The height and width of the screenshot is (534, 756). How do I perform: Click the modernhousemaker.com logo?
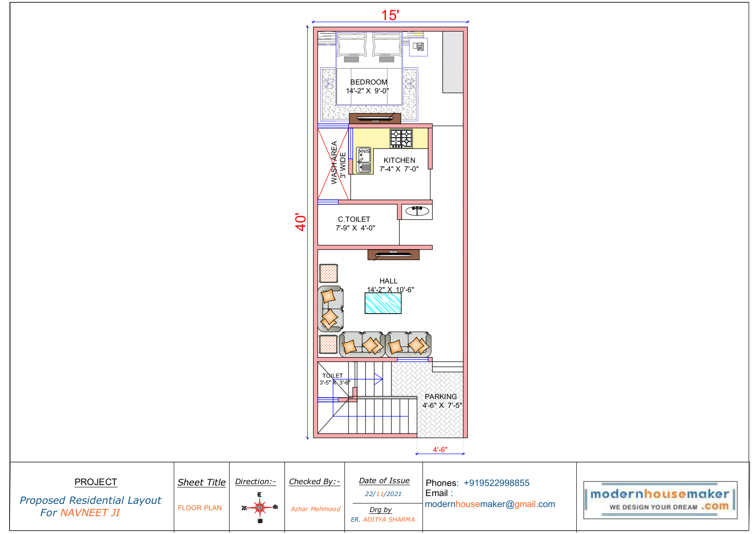tap(660, 500)
